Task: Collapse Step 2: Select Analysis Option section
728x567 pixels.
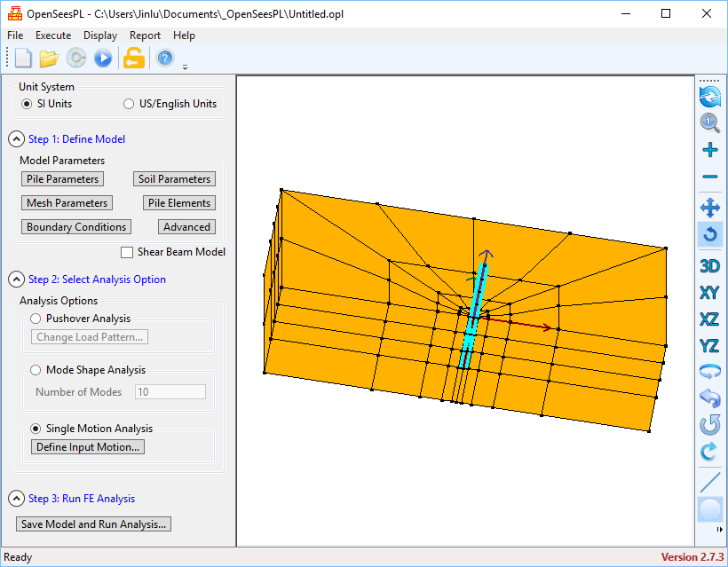Action: point(16,280)
